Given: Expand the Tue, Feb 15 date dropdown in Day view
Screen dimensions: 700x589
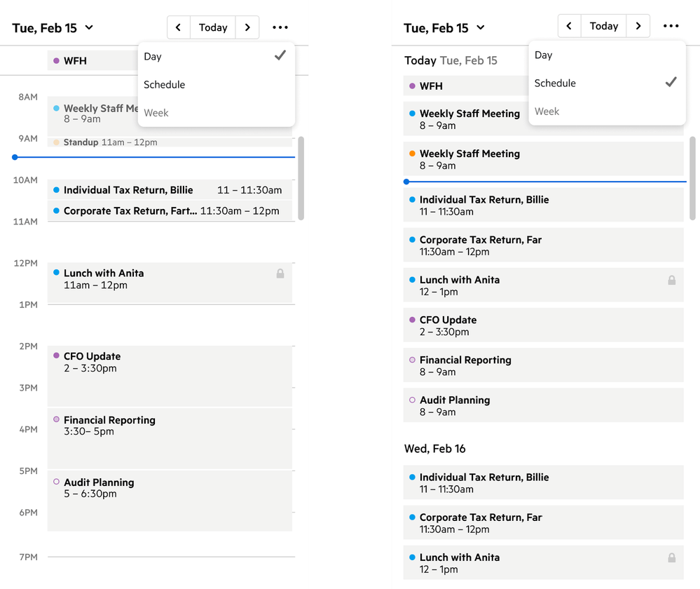Looking at the screenshot, I should pyautogui.click(x=89, y=28).
